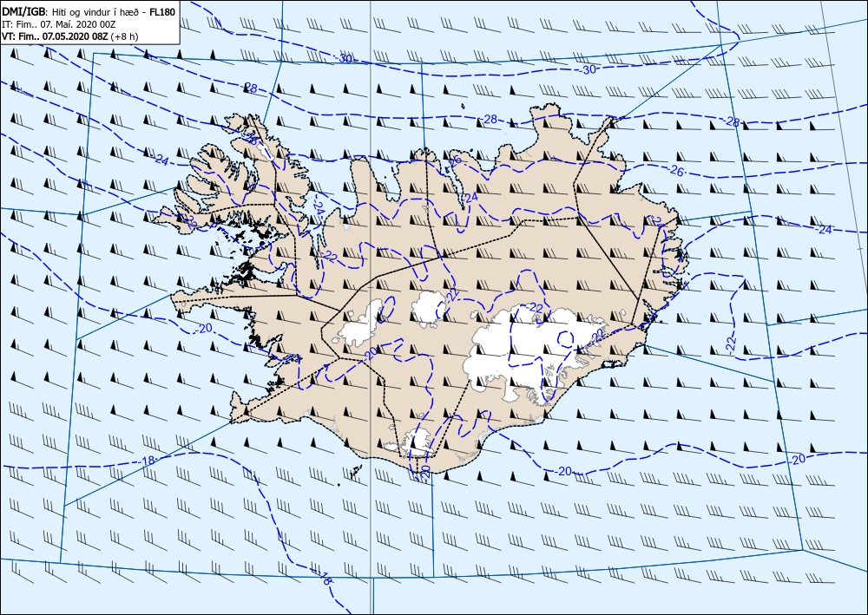The width and height of the screenshot is (868, 615).
Task: Click the Langjökull glacier in the west
Action: 360,326
